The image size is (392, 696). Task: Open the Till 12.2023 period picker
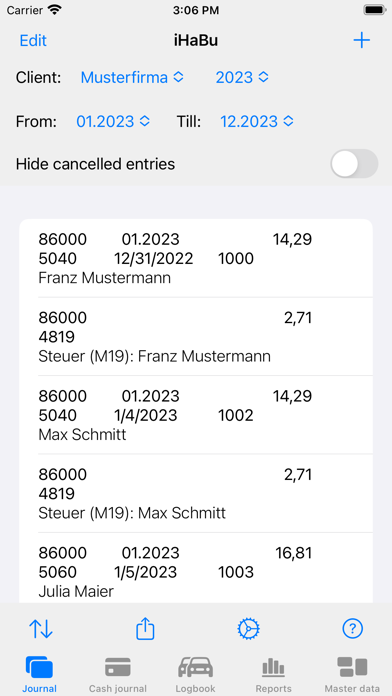click(x=257, y=121)
